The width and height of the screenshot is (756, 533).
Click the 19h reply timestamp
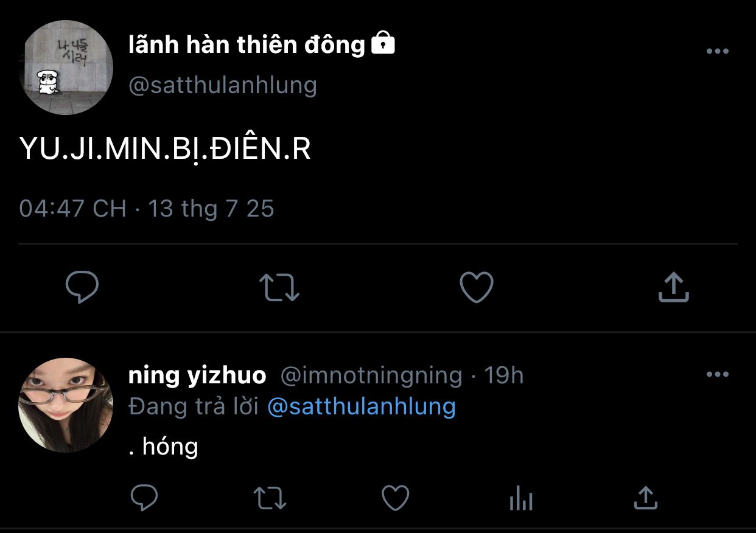point(503,375)
